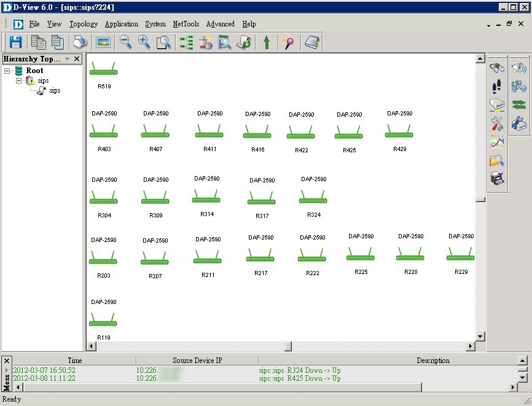Collapse the sips folder tree node

coord(18,80)
